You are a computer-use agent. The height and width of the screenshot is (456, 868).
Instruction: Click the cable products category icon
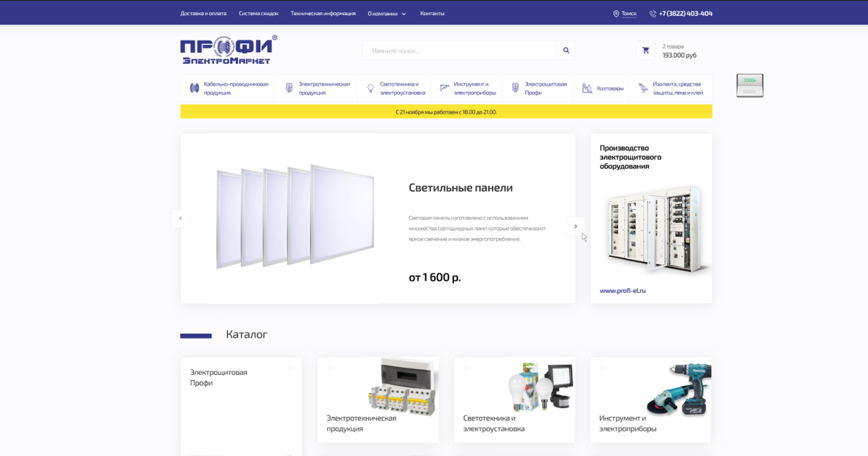(x=194, y=88)
